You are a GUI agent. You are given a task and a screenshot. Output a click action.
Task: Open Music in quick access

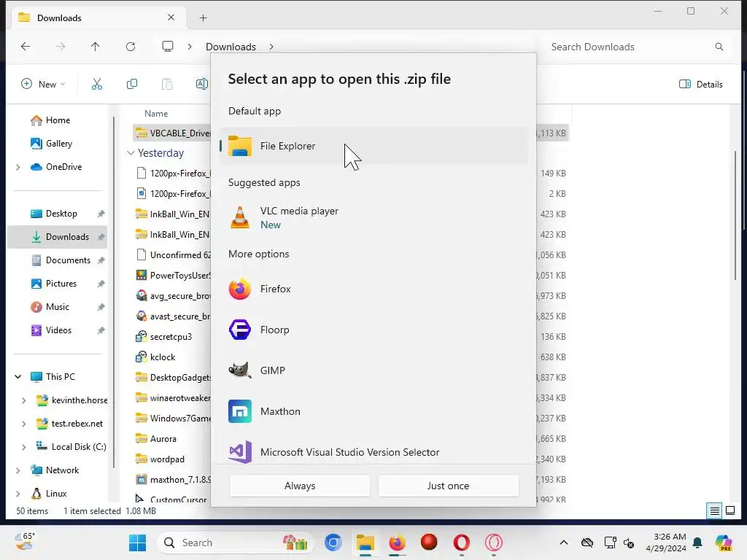pyautogui.click(x=57, y=307)
